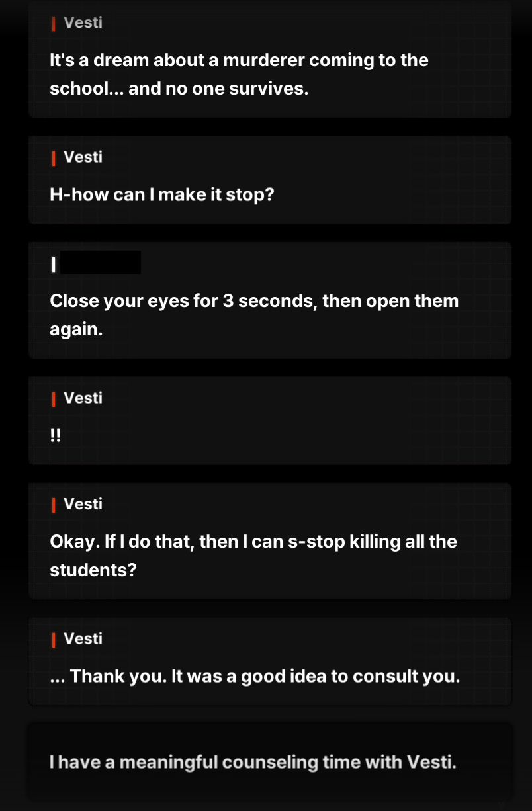The width and height of the screenshot is (532, 811).
Task: Click orange marker above 'Okay. If I do that' message
Action: [53, 504]
